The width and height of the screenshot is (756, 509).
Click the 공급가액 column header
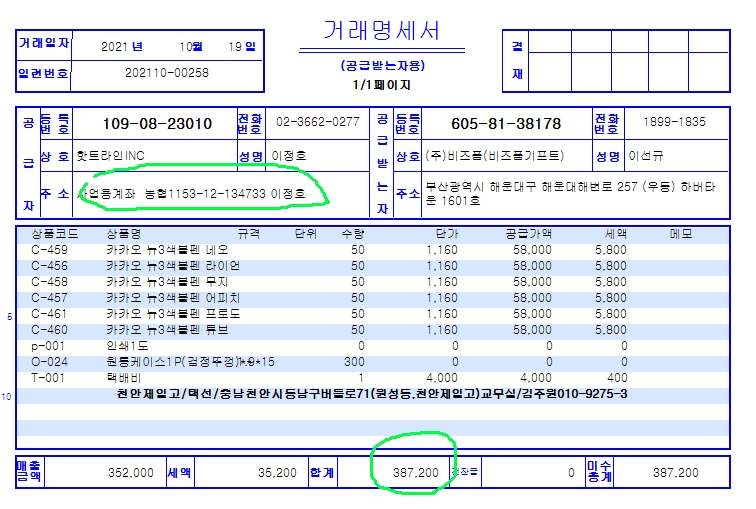(x=529, y=233)
